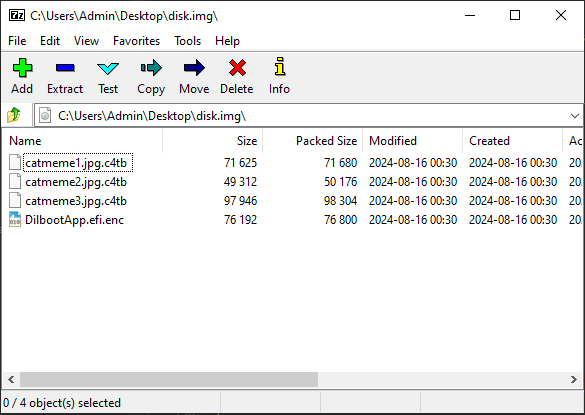Click the size value 71 625
Image resolution: width=585 pixels, height=415 pixels.
tap(240, 163)
